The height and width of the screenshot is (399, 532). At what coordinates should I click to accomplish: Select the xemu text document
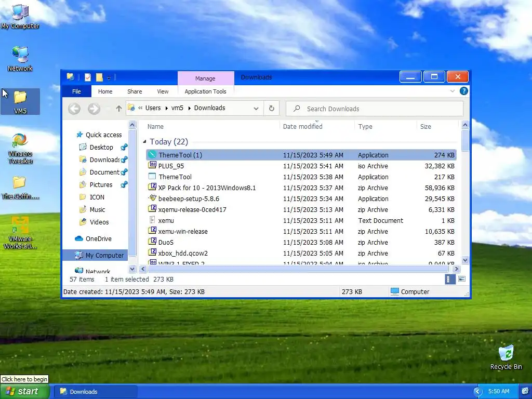tap(301, 220)
